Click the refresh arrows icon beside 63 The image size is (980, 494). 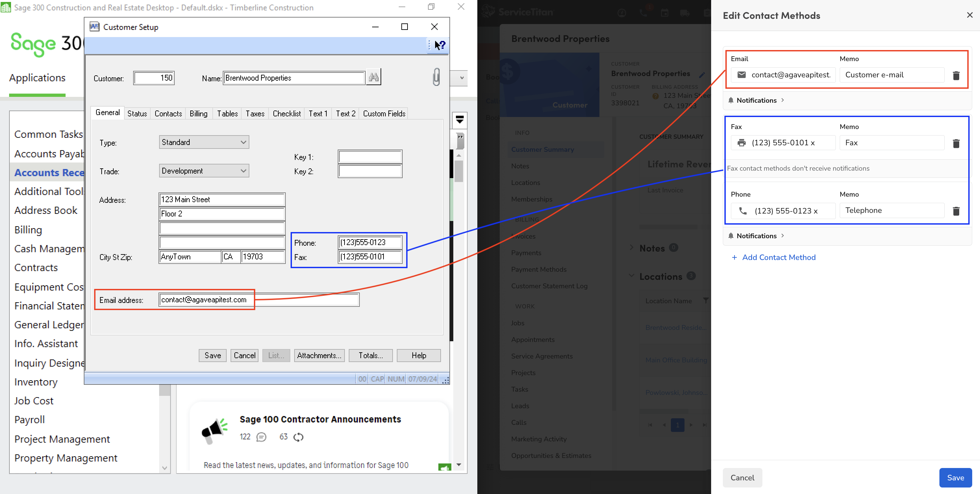[x=298, y=437]
